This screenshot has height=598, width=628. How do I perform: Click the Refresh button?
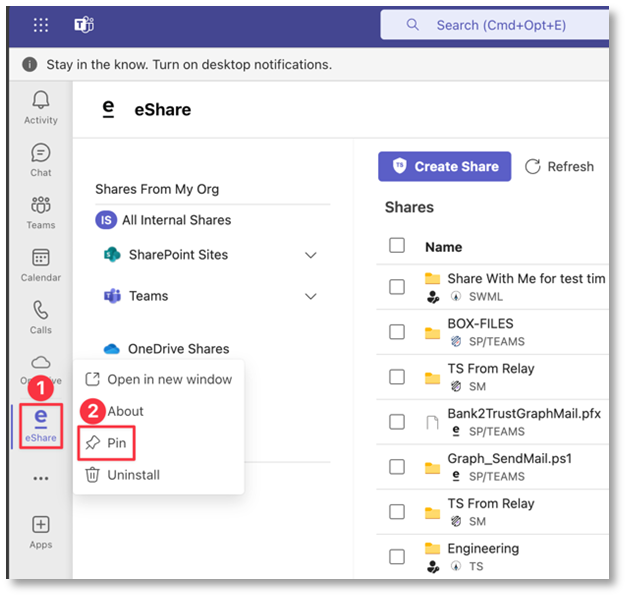pos(560,166)
